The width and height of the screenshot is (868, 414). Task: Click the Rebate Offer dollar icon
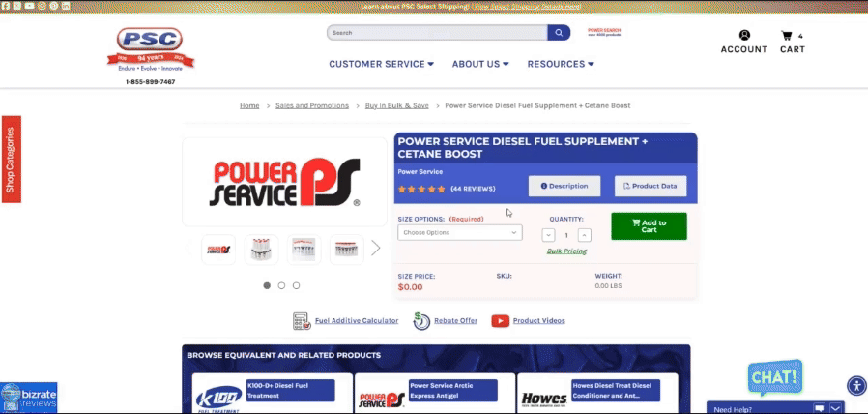421,321
